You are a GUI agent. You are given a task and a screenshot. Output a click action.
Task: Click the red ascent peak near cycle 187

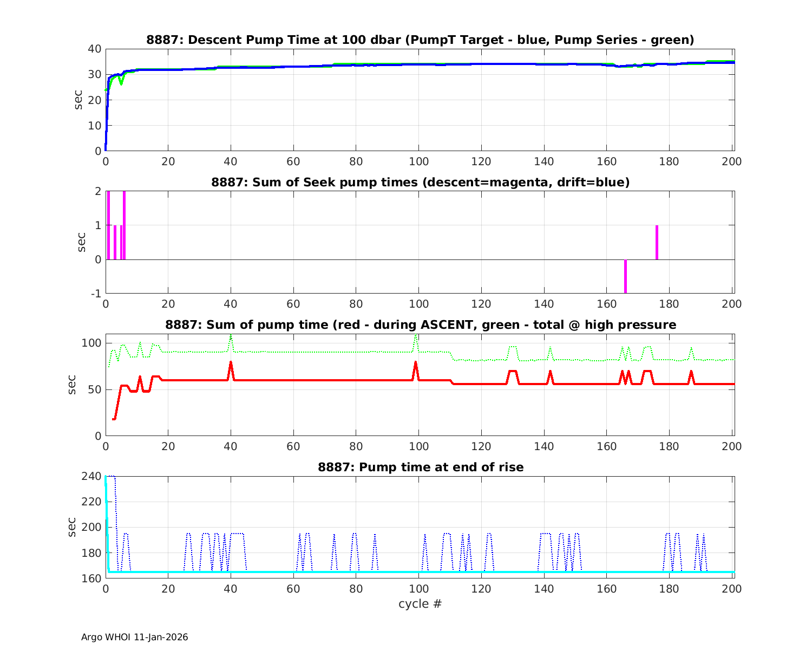(691, 372)
